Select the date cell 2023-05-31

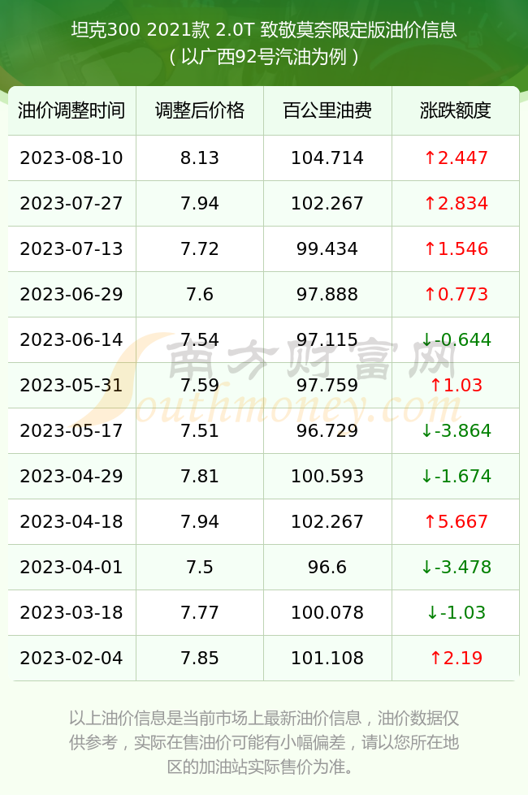point(71,385)
